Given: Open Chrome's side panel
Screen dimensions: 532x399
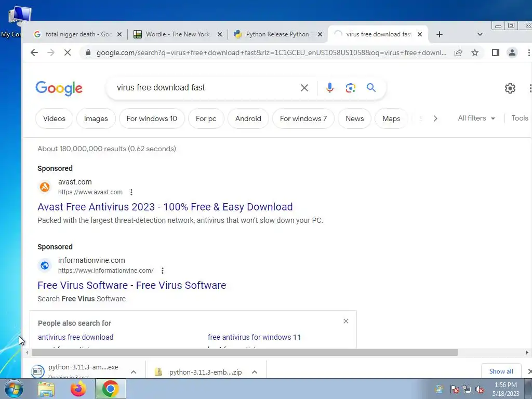Looking at the screenshot, I should pyautogui.click(x=495, y=52).
